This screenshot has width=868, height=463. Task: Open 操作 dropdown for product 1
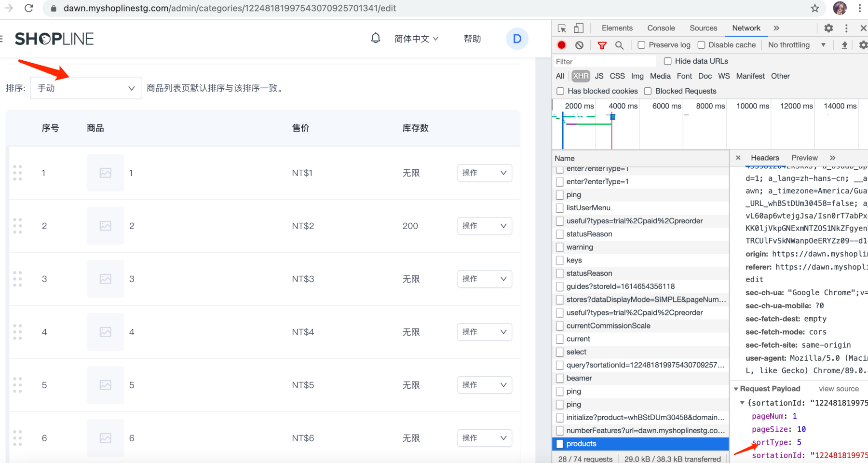coord(485,173)
